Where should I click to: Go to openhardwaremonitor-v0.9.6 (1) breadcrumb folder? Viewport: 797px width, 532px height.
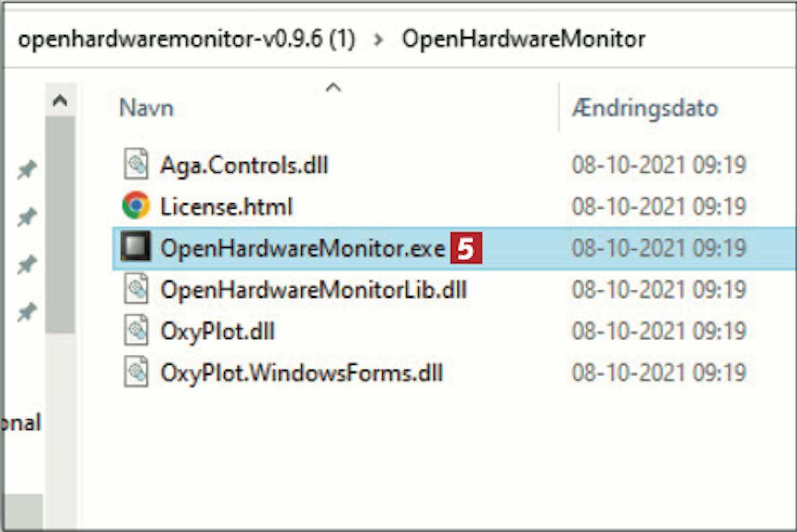point(186,39)
